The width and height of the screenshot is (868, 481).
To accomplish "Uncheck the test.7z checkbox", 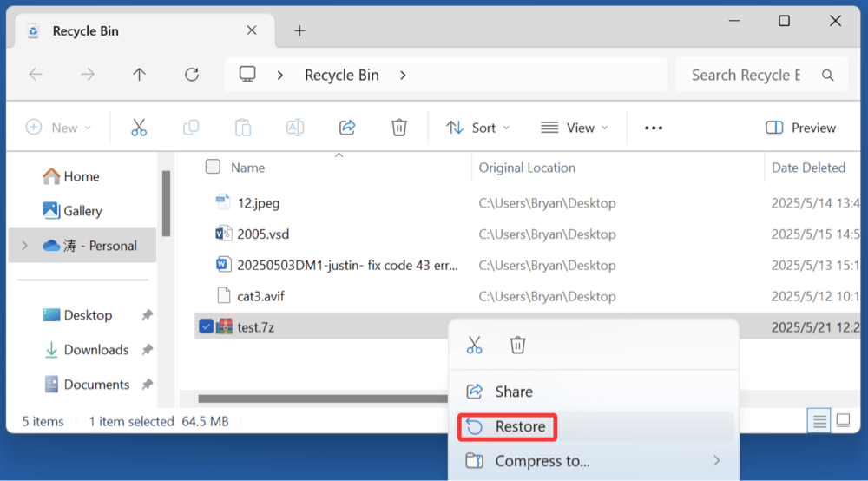I will (206, 326).
